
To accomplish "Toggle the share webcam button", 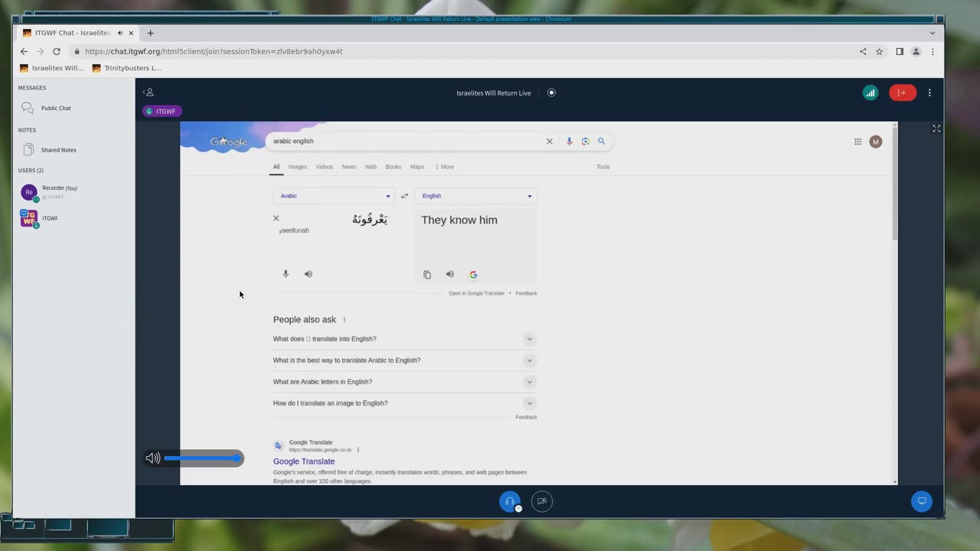I will pos(542,501).
